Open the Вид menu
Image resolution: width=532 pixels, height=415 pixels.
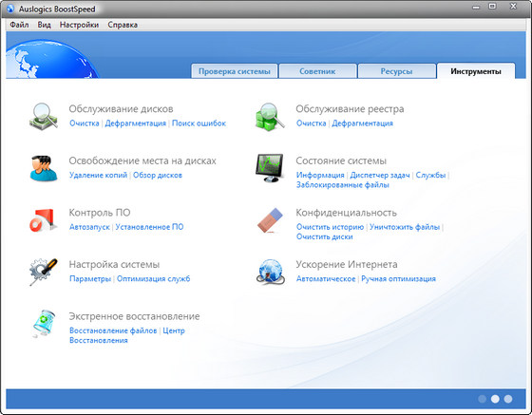click(x=44, y=25)
